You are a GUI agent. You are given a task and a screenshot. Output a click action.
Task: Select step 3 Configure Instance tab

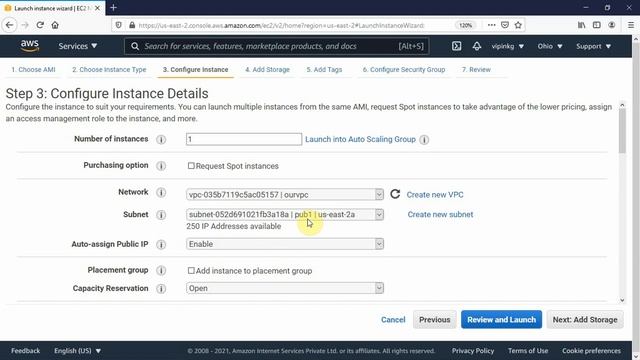pyautogui.click(x=195, y=69)
